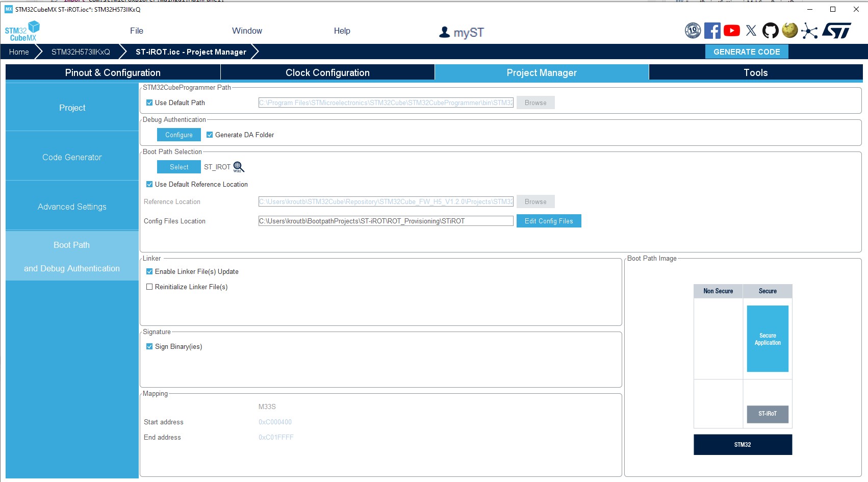Open the Facebook icon link
This screenshot has width=868, height=482.
click(712, 31)
